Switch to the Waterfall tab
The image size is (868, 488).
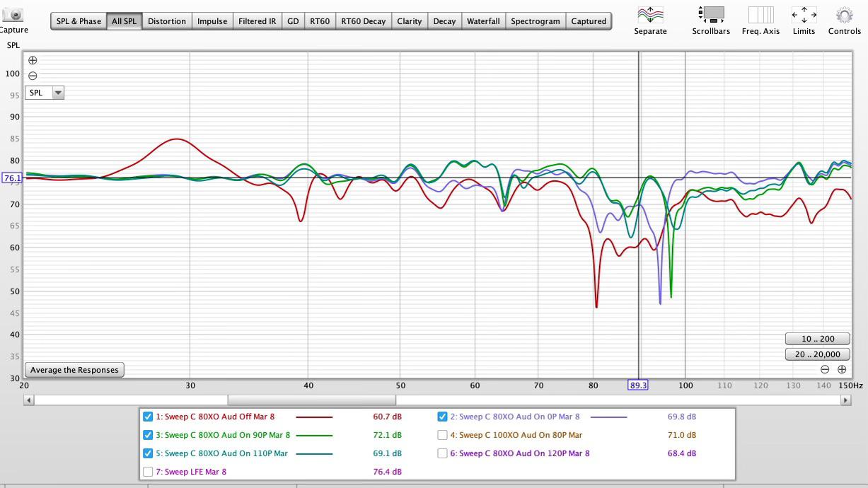tap(484, 21)
